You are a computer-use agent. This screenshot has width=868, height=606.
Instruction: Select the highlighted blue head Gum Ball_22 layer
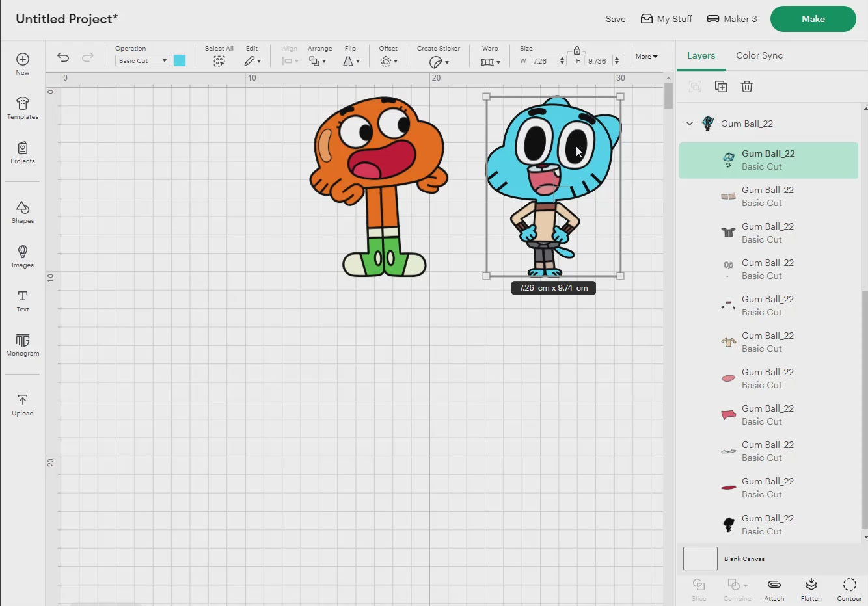(768, 161)
